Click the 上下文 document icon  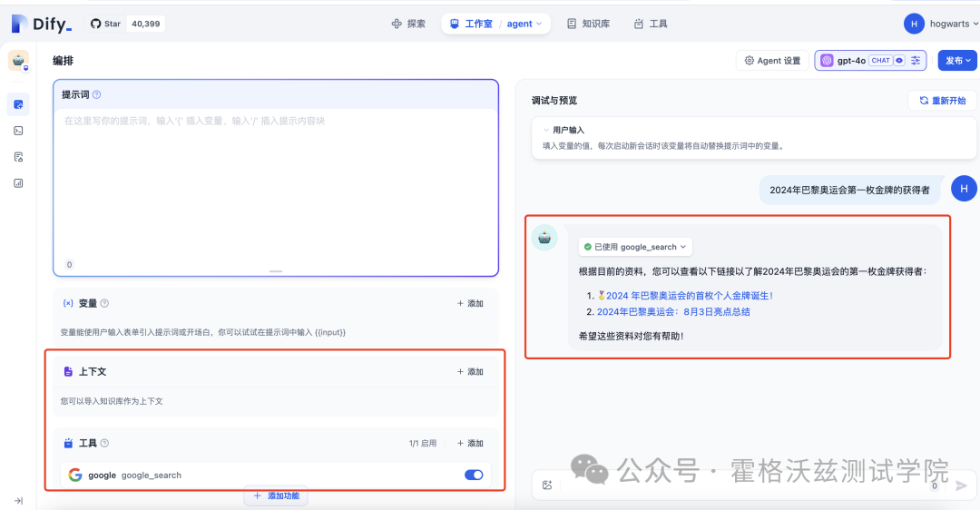[x=68, y=371]
